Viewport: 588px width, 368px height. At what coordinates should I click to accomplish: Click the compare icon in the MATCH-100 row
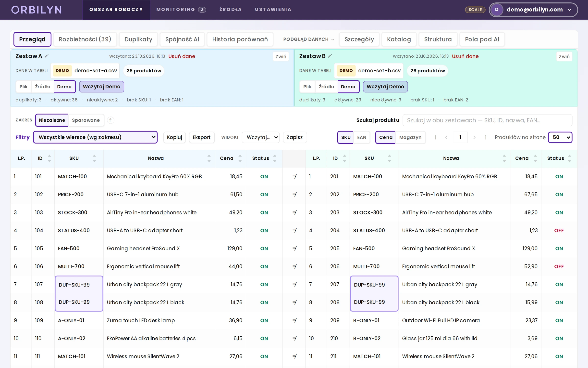point(294,176)
